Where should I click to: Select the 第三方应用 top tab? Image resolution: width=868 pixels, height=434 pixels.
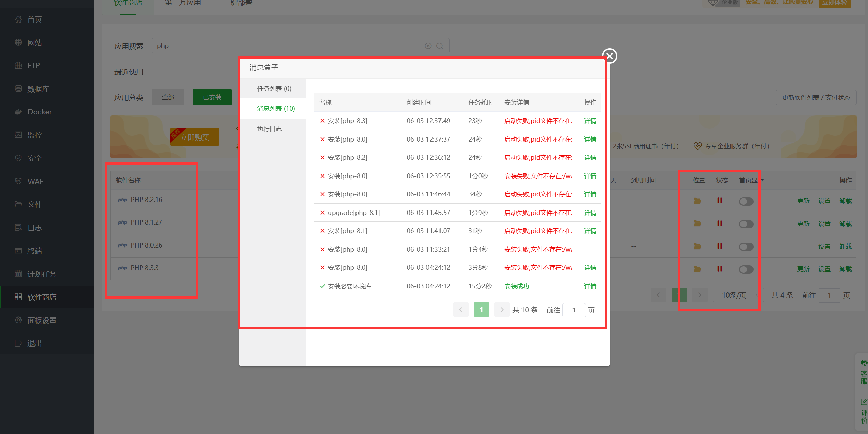pos(183,3)
